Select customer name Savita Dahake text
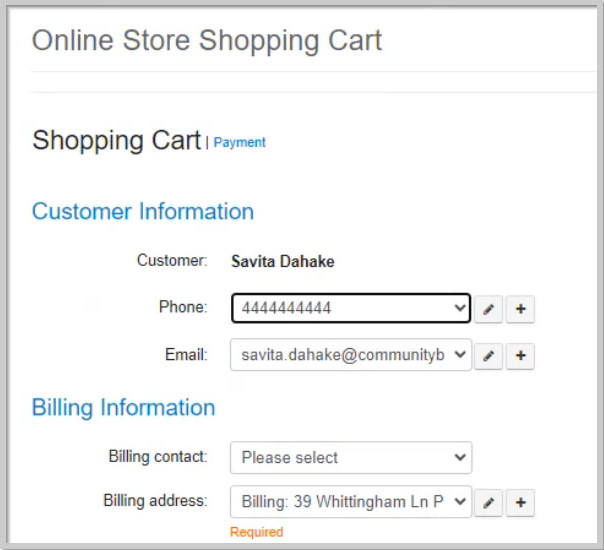 point(283,262)
